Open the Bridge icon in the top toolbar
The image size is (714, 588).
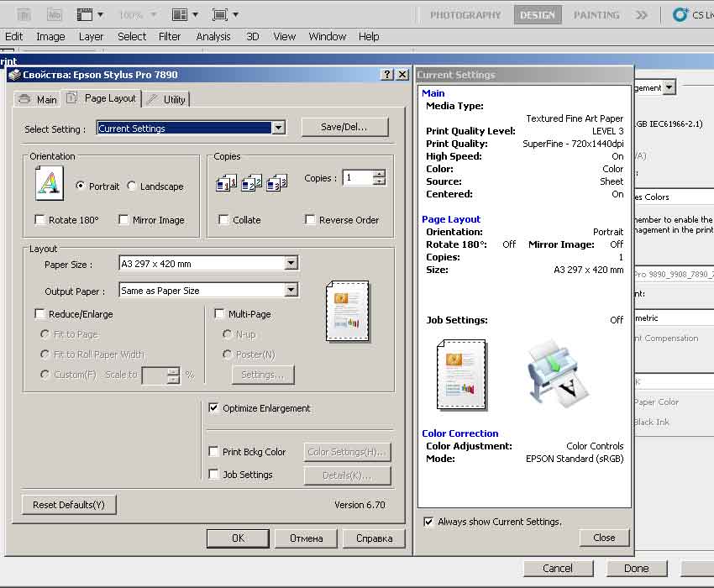coord(24,15)
